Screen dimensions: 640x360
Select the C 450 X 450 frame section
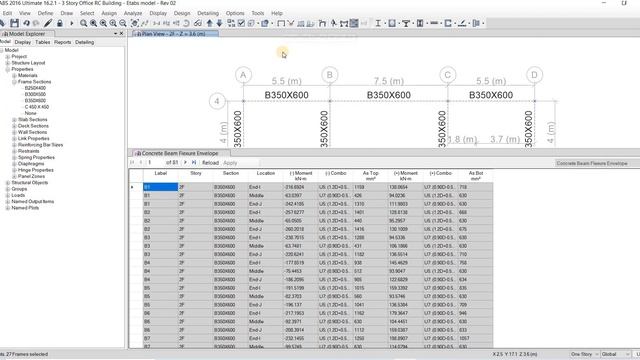tap(37, 107)
